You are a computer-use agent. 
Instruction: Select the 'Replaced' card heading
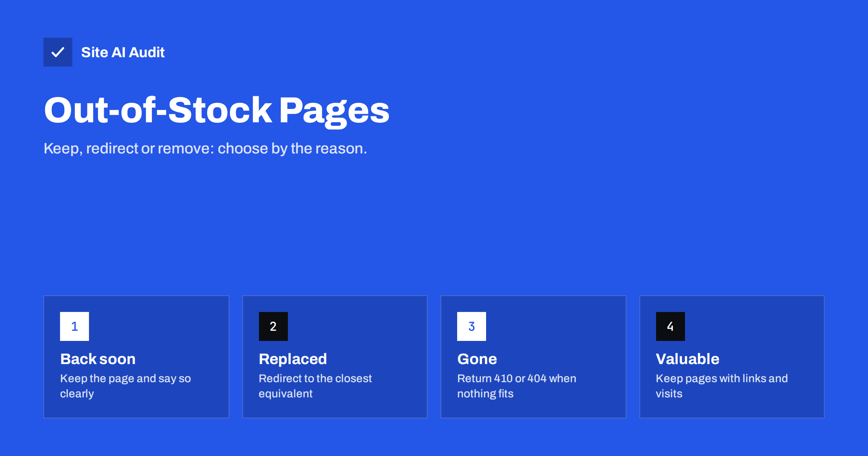coord(293,359)
